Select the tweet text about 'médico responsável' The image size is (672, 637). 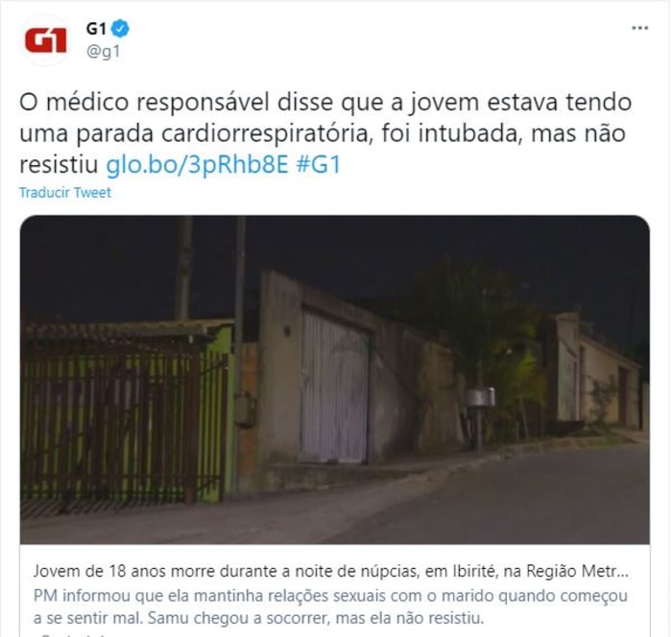coord(325,133)
